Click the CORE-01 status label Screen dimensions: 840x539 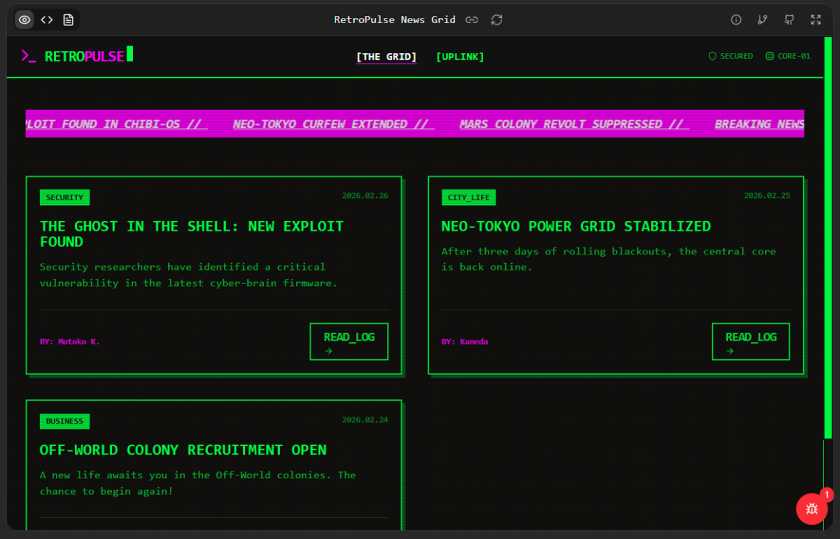pyautogui.click(x=793, y=56)
